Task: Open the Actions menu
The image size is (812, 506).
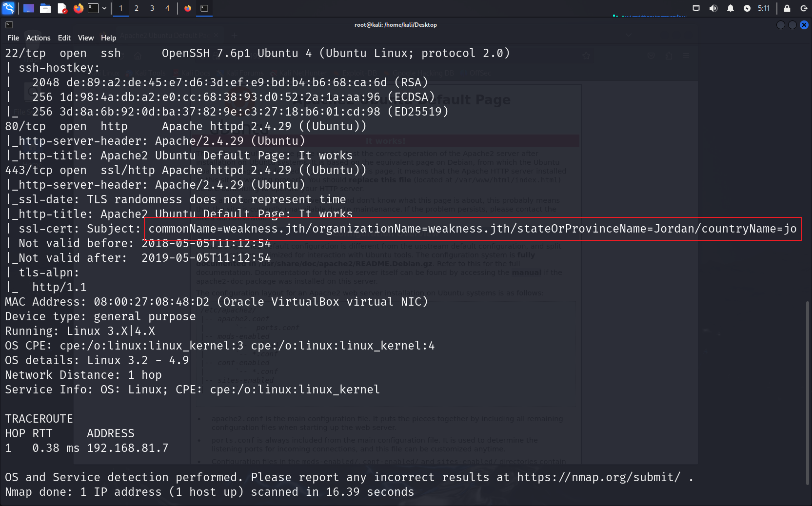Action: click(x=39, y=38)
